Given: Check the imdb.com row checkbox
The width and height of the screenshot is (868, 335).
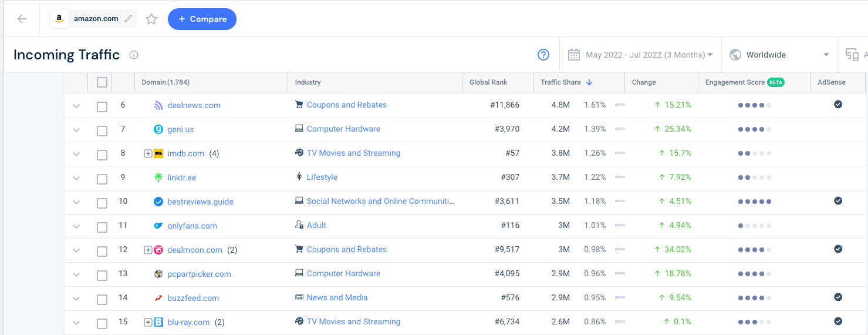Looking at the screenshot, I should point(102,155).
